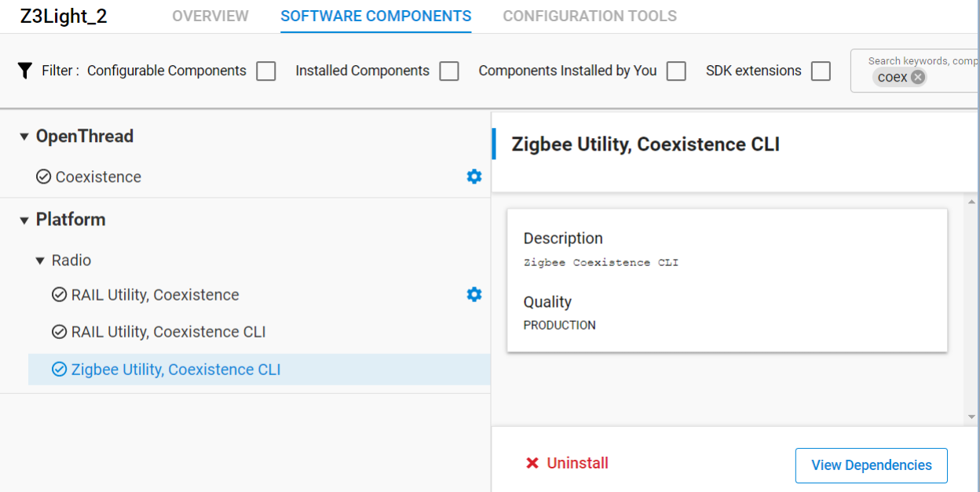Screen dimensions: 980x492
Task: Collapse the Platform category
Action: coord(24,220)
